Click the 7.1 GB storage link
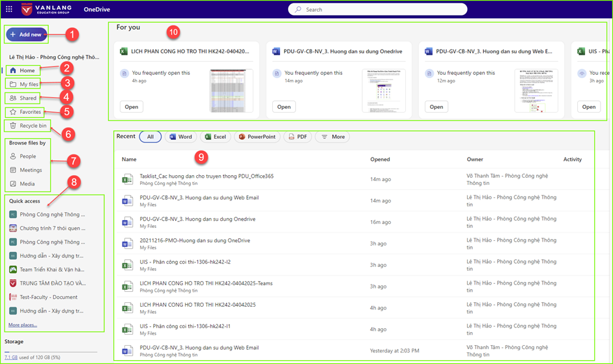 pos(11,357)
